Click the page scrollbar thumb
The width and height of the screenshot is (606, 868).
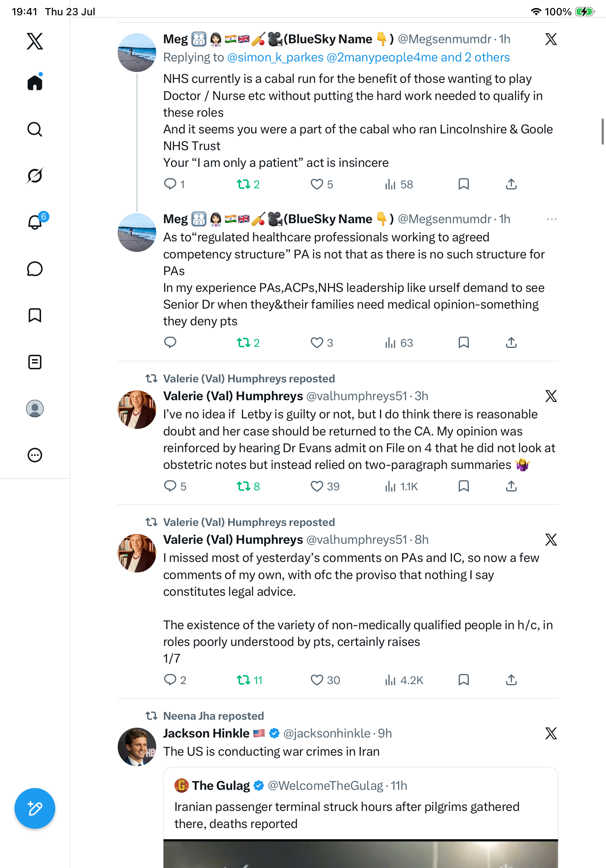coord(603,131)
